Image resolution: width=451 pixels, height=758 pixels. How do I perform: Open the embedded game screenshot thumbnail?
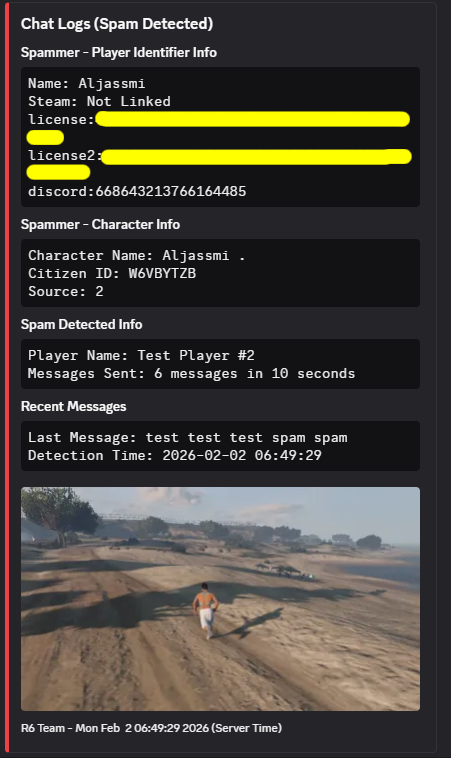click(x=220, y=598)
